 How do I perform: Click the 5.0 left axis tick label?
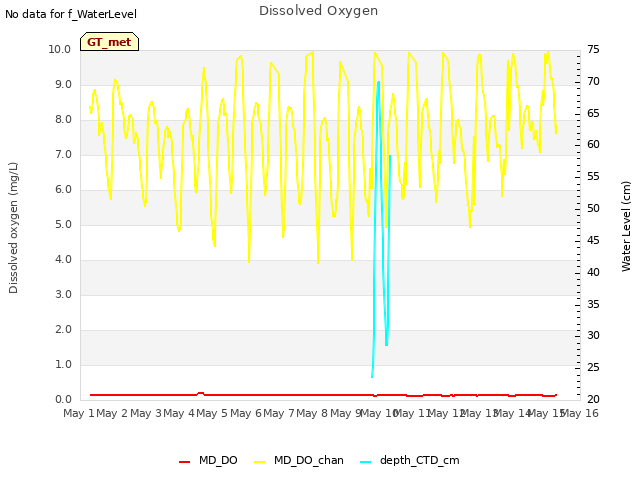(x=63, y=224)
